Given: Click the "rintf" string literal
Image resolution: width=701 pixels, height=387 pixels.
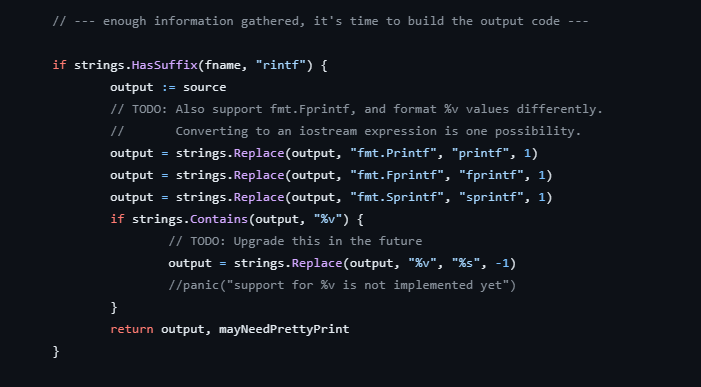Looking at the screenshot, I should 281,65.
